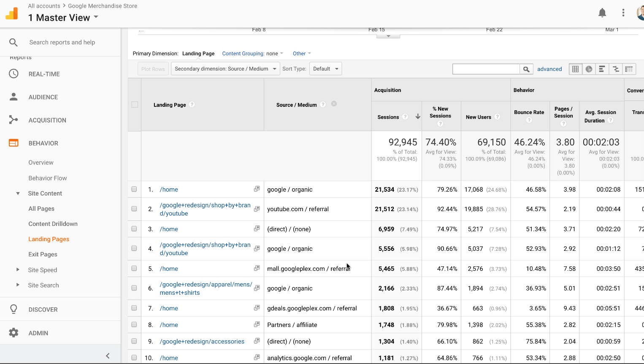The image size is (644, 364).
Task: Open the Sort Type Default dropdown
Action: tap(325, 69)
